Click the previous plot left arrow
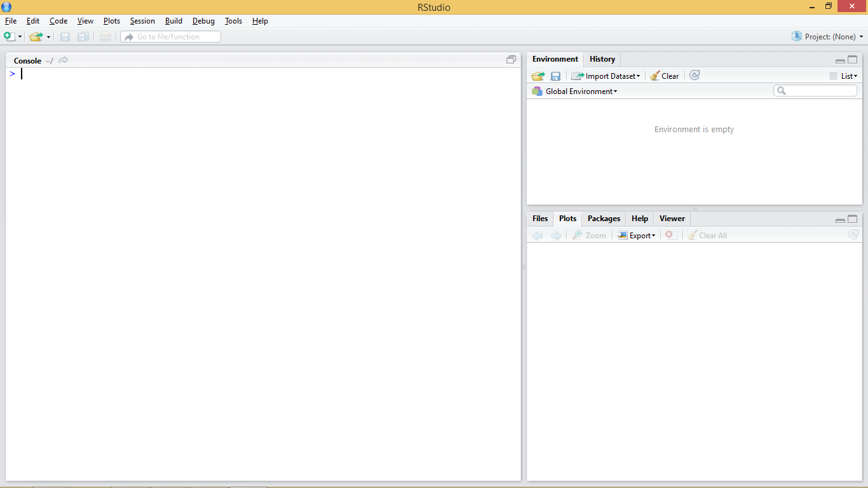Screen dimensions: 868x488 (538, 235)
